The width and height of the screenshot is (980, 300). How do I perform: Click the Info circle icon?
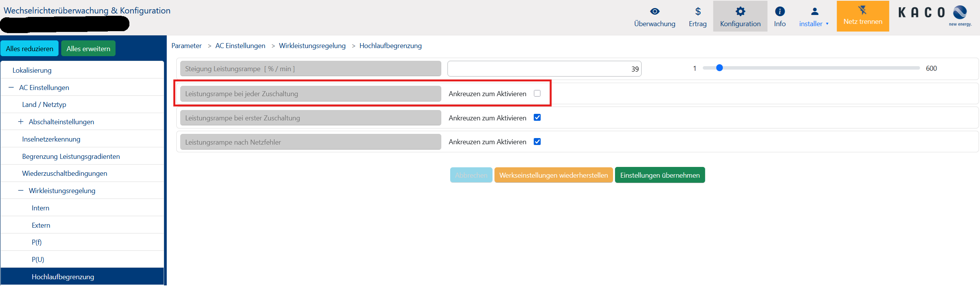[780, 12]
